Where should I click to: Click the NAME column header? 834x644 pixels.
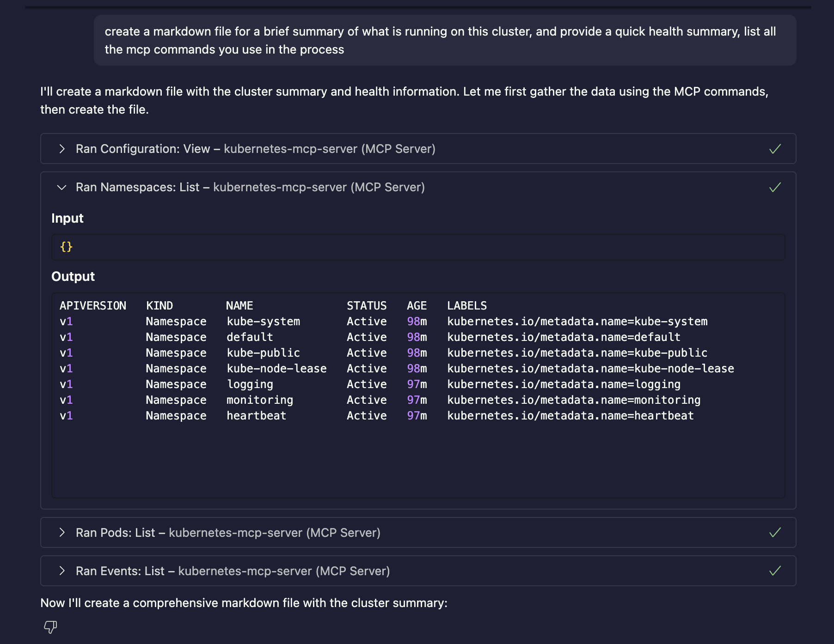(239, 306)
